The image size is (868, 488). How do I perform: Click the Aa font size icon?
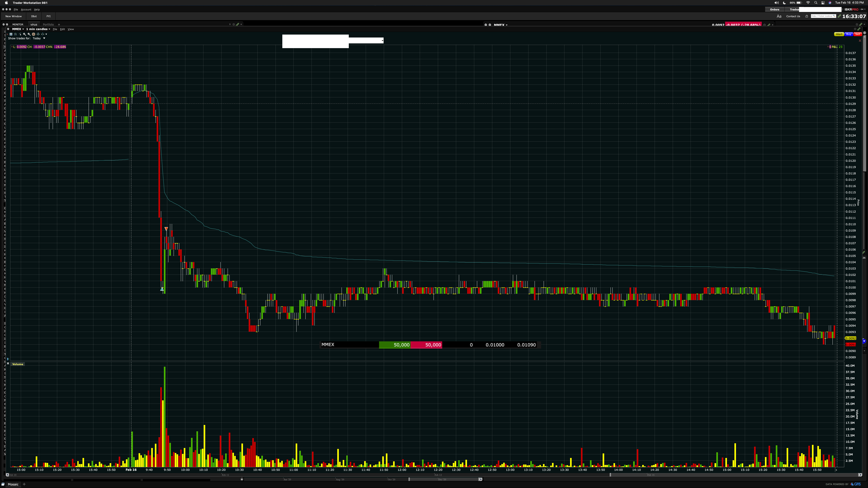[779, 16]
